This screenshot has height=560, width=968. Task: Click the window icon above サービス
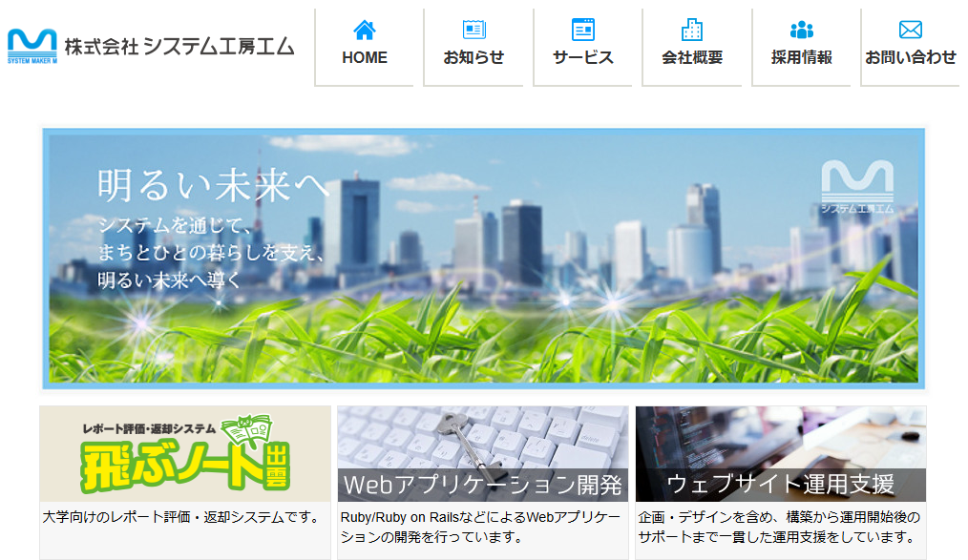[x=582, y=30]
